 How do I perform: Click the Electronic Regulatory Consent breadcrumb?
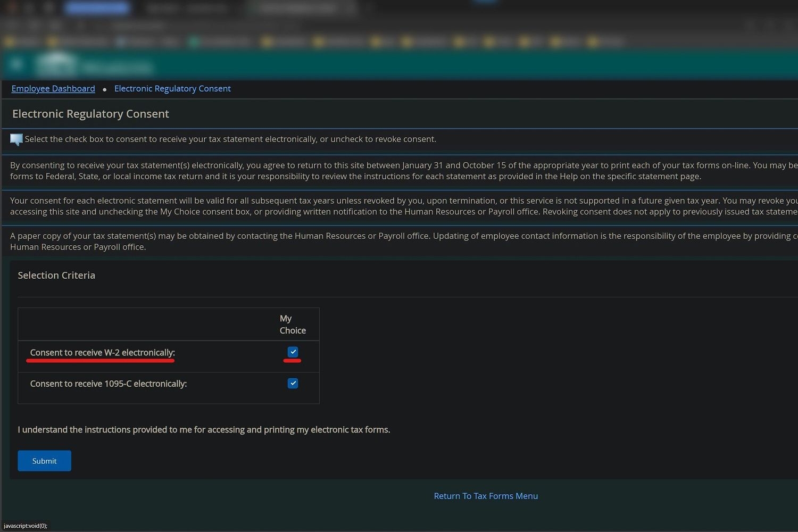172,88
